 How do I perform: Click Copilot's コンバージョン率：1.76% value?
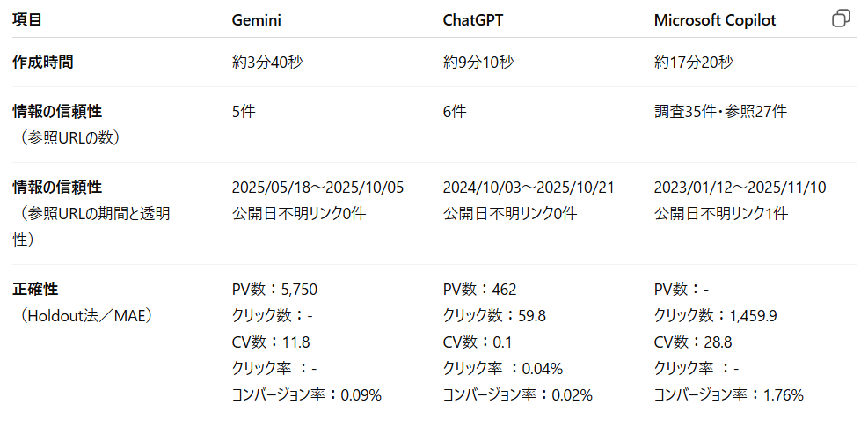pos(728,394)
